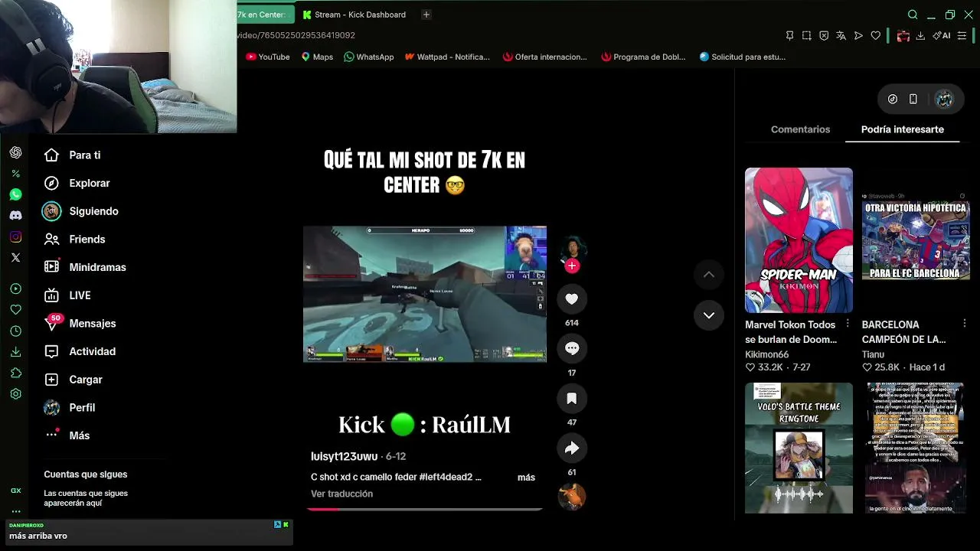Select the Podría interesarte tab
The image size is (980, 551).
tap(903, 129)
